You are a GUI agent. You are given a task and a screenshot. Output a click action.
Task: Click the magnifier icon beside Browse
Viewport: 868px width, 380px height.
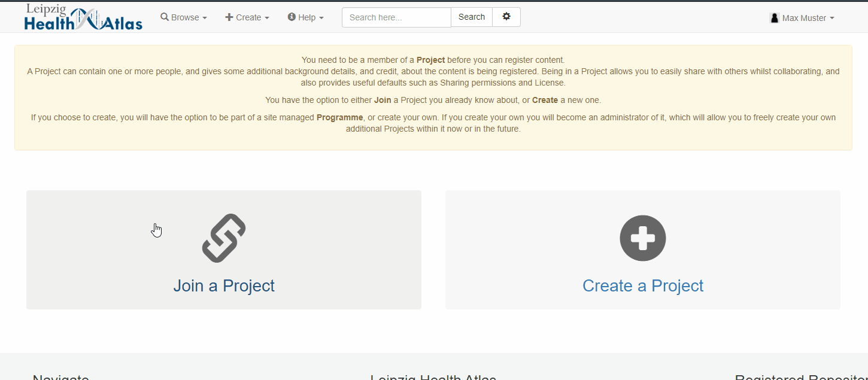click(165, 17)
